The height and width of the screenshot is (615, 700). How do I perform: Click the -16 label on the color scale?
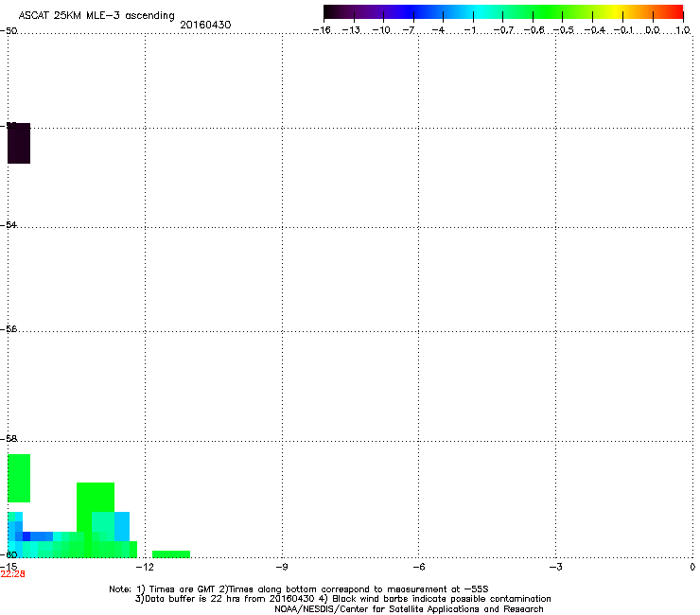322,30
